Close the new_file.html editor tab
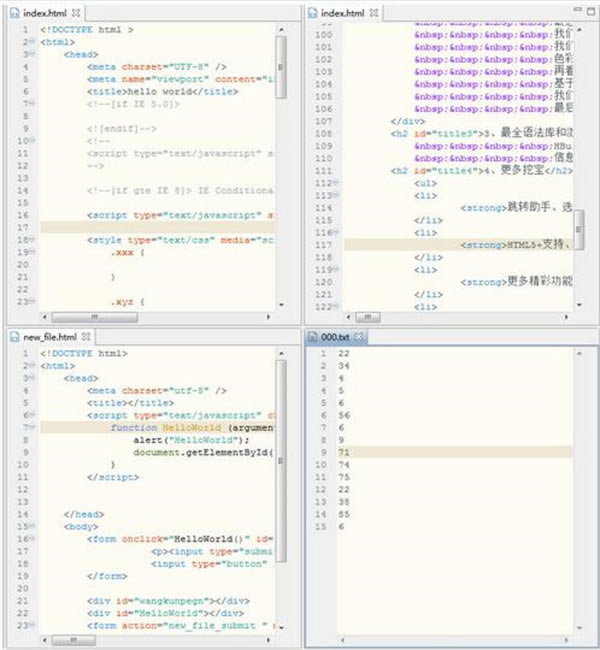The width and height of the screenshot is (600, 650). pos(86,336)
